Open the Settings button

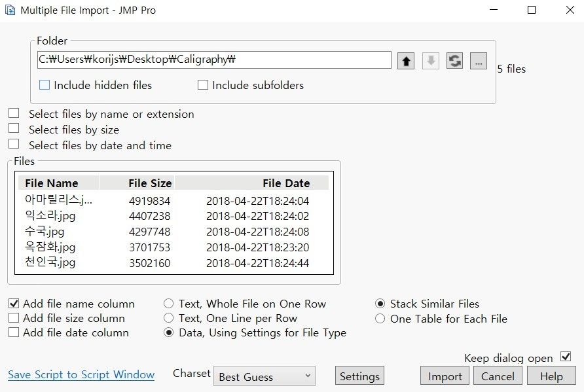(x=359, y=376)
